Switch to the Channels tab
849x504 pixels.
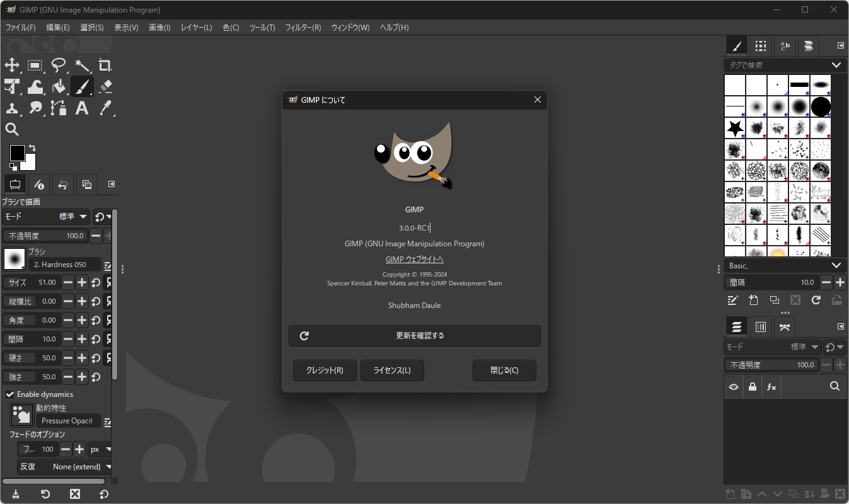(760, 326)
